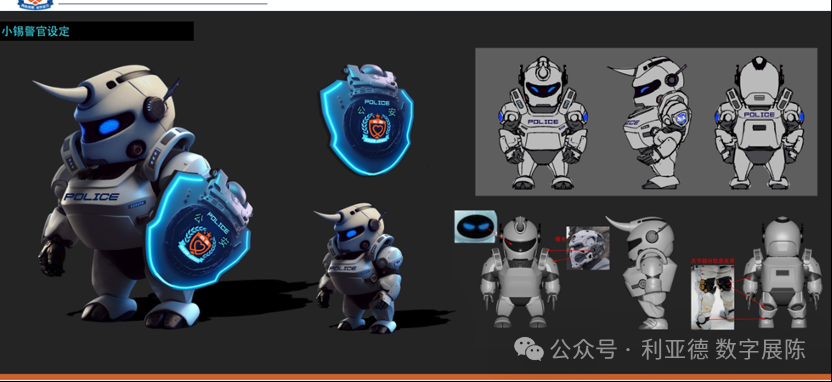This screenshot has height=382, width=832.
Task: Select the front-view robot line drawing
Action: click(x=543, y=123)
